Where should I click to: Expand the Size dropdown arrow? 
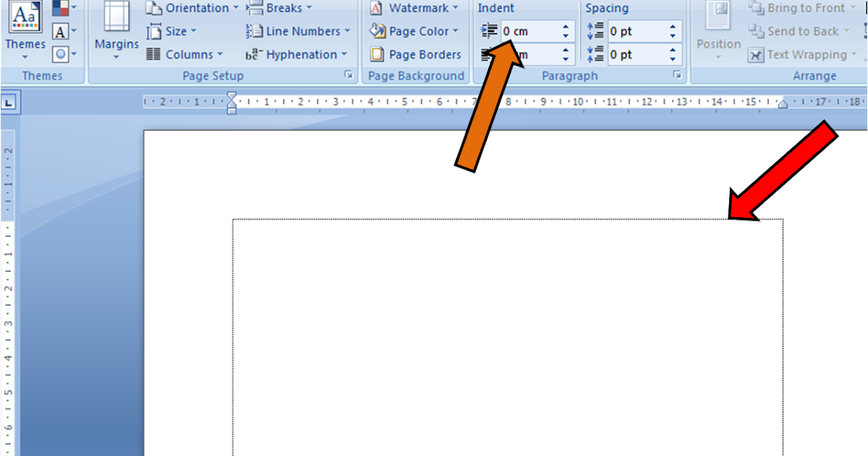click(193, 32)
